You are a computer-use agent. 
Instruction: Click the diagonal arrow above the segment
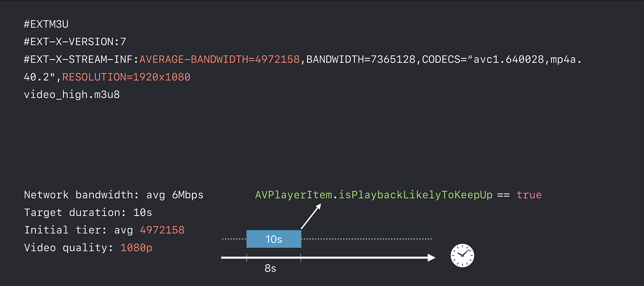point(311,216)
